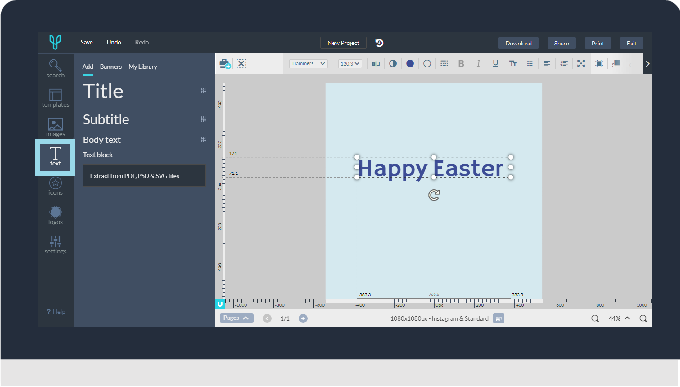The height and width of the screenshot is (387, 680).
Task: Select the Text tool in the sidebar
Action: pos(55,157)
